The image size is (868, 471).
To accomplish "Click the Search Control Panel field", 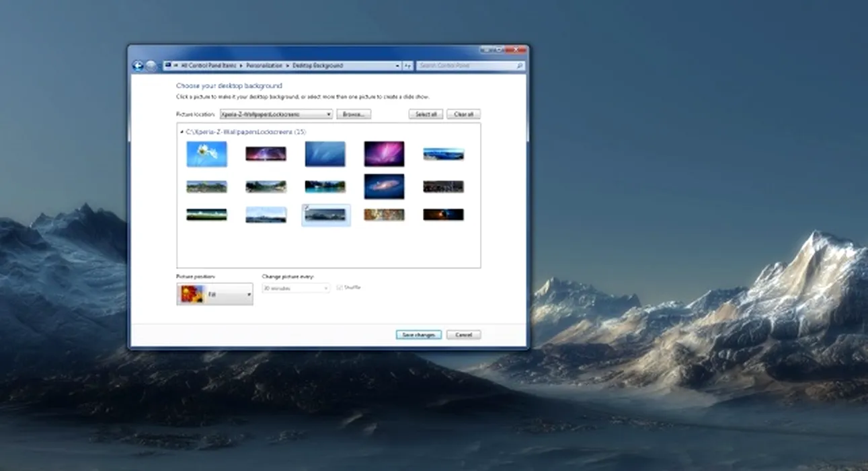I will click(466, 66).
